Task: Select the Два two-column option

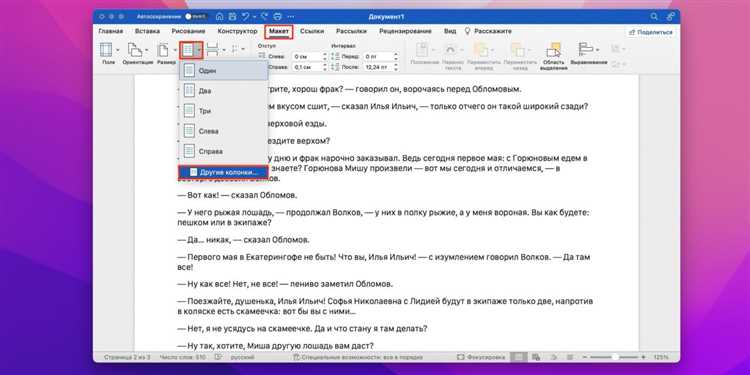Action: (x=223, y=90)
